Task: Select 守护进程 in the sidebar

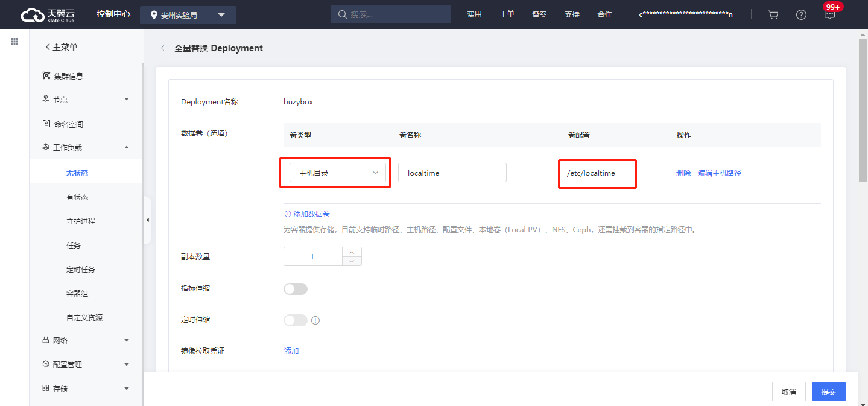Action: pyautogui.click(x=81, y=221)
